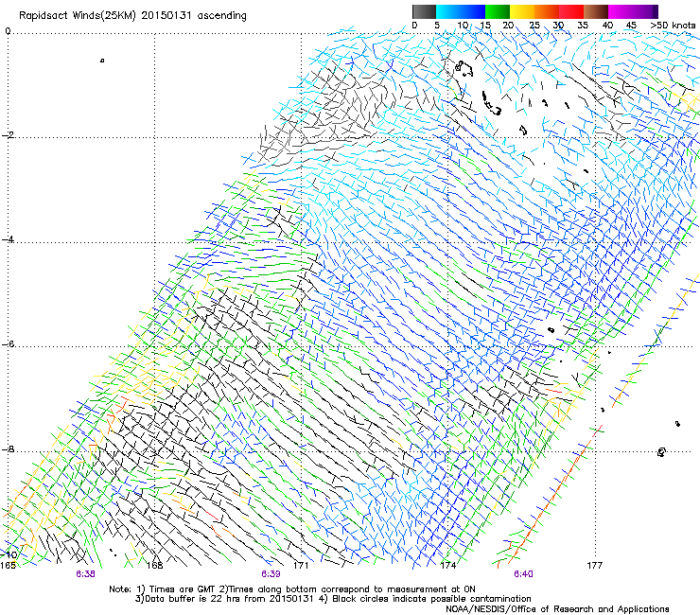Click the '25' label under the color legend

[x=534, y=25]
